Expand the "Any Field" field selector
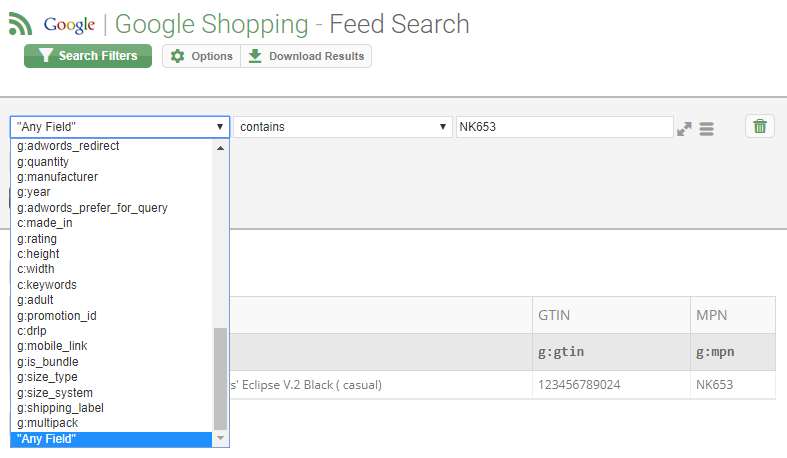 tap(120, 127)
